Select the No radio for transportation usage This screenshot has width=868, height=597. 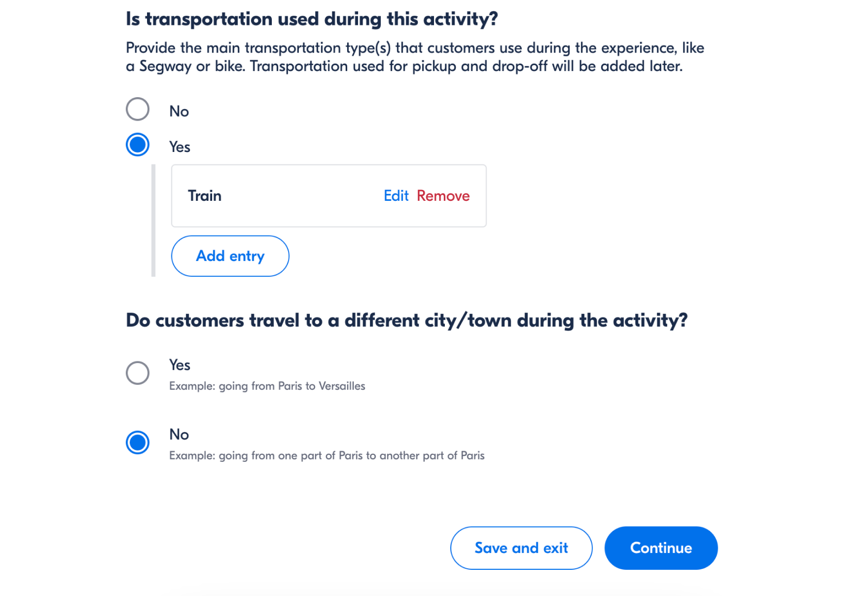click(137, 109)
